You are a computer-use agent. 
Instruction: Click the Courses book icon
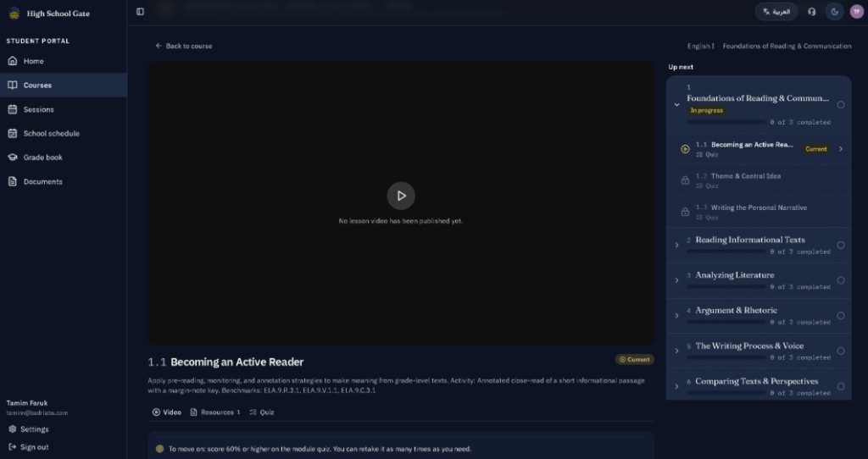point(12,86)
